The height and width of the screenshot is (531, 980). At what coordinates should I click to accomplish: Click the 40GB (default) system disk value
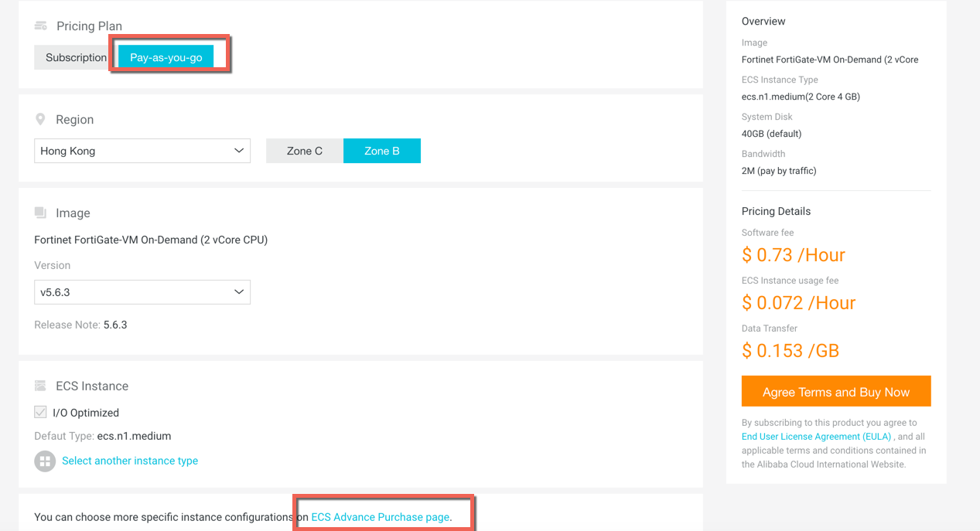coord(771,134)
